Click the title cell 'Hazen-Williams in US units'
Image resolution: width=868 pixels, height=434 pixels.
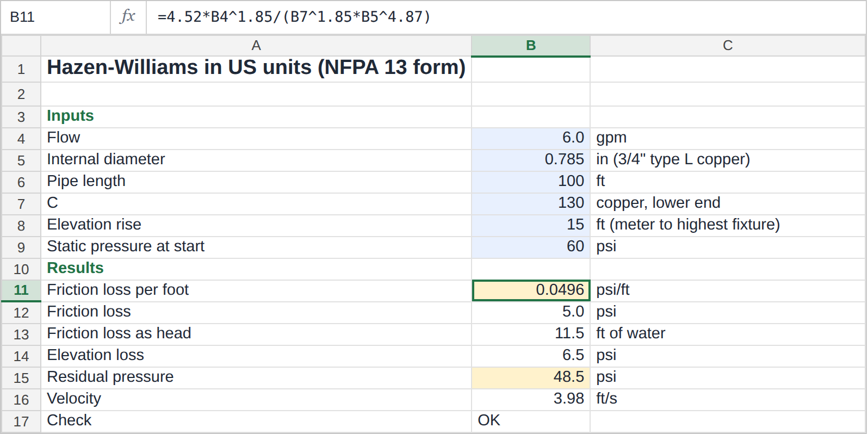pyautogui.click(x=256, y=69)
